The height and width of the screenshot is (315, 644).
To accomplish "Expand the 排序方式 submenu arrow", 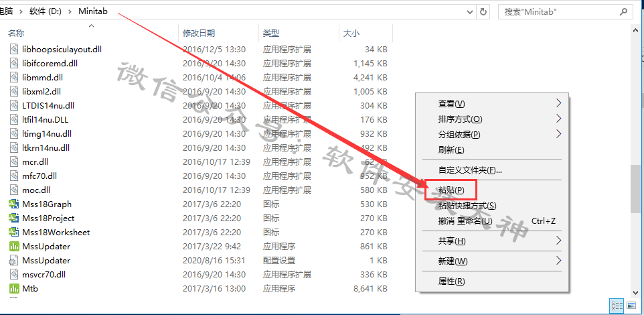I will (x=558, y=119).
